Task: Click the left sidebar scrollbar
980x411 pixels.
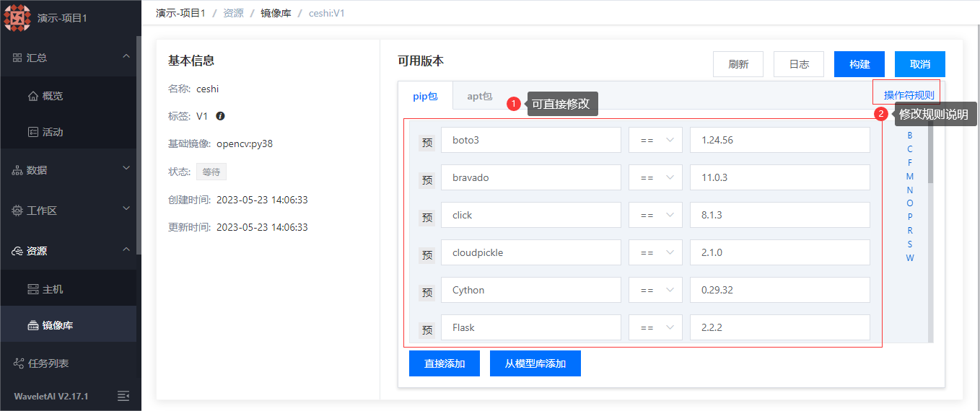Action: pyautogui.click(x=139, y=144)
